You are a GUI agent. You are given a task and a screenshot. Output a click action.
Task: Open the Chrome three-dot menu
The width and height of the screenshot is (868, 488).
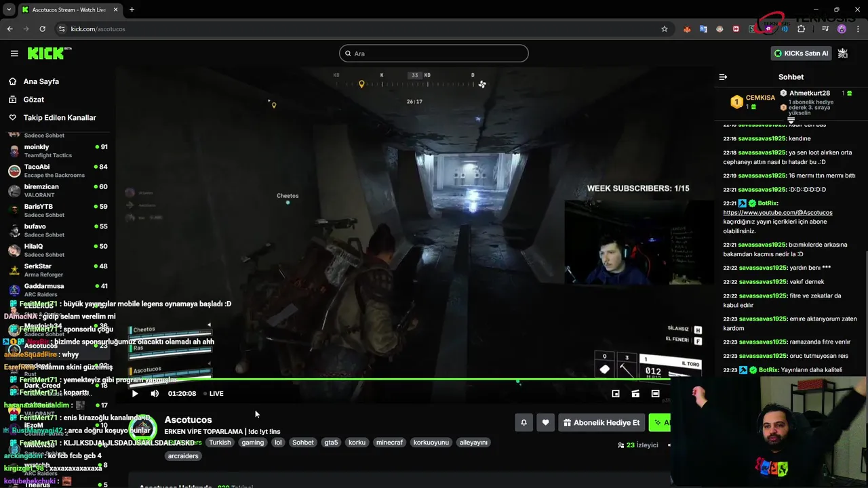[858, 29]
